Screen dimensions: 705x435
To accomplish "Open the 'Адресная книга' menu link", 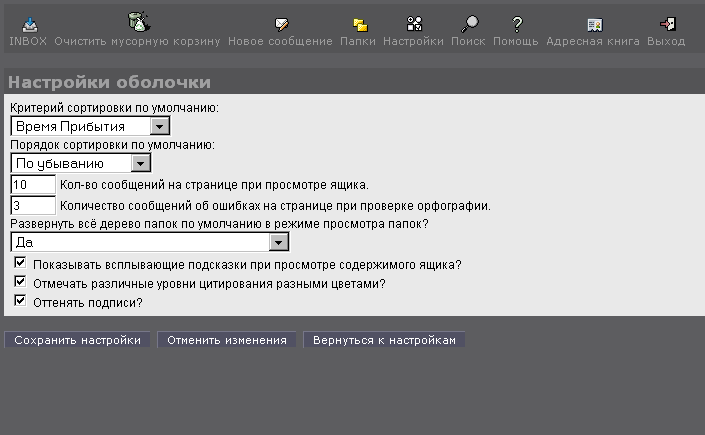I will coord(593,41).
